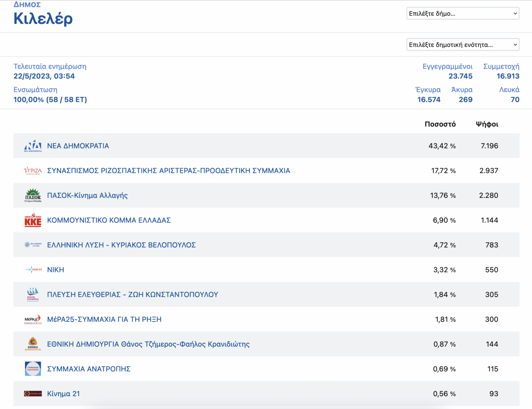Viewport: 532px width, 409px height.
Task: Click the 'Ποσοστό' column header
Action: pyautogui.click(x=440, y=124)
